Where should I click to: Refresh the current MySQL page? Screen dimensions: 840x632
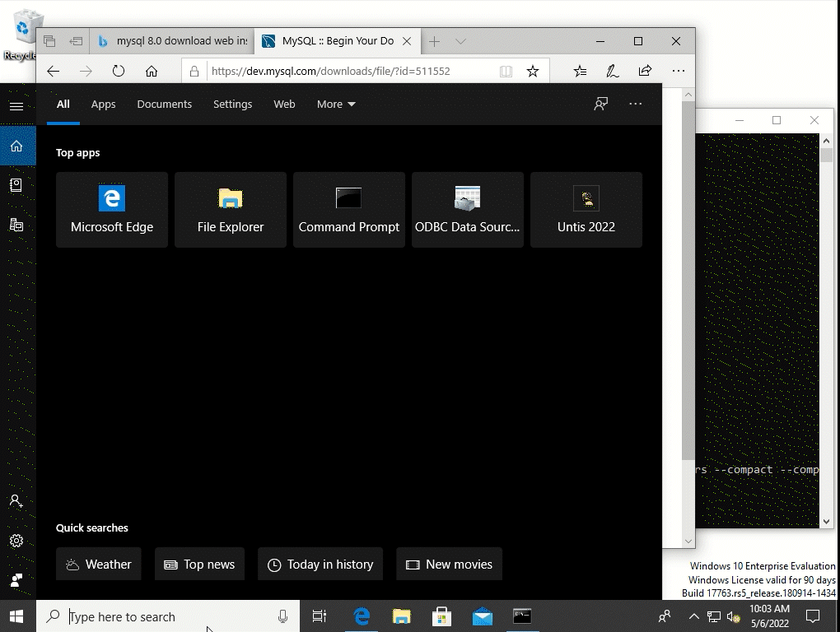coord(119,71)
